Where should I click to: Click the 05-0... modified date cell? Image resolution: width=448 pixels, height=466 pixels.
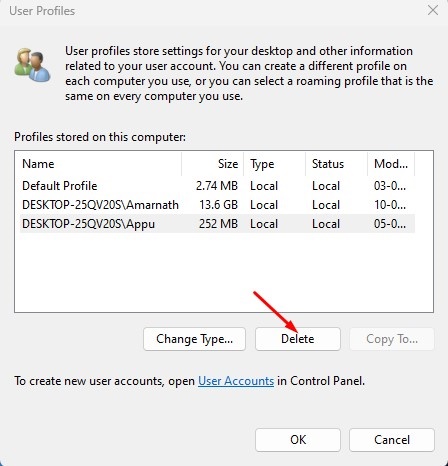click(390, 224)
